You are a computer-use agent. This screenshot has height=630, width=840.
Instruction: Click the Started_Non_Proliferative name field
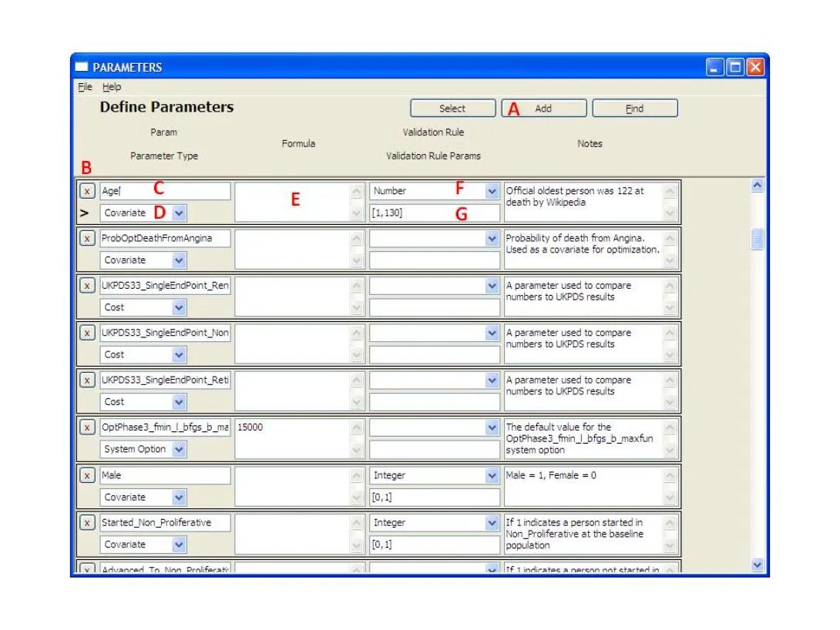165,522
